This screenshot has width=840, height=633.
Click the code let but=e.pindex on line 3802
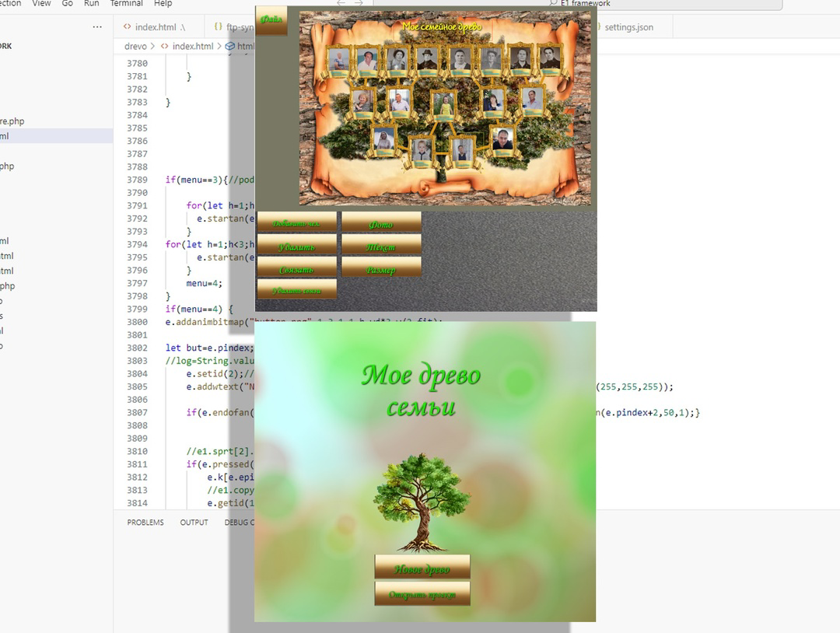(209, 348)
